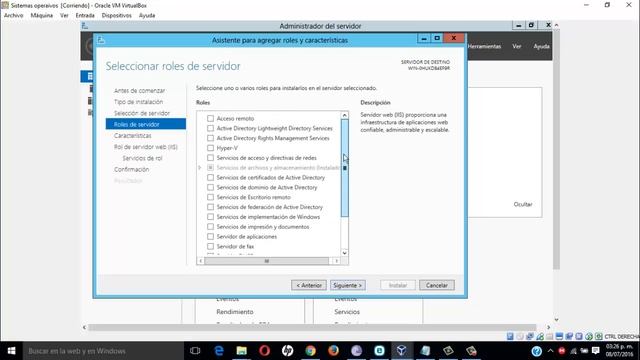Expand Servicios de archivos y almacenamiento

[x=200, y=168]
